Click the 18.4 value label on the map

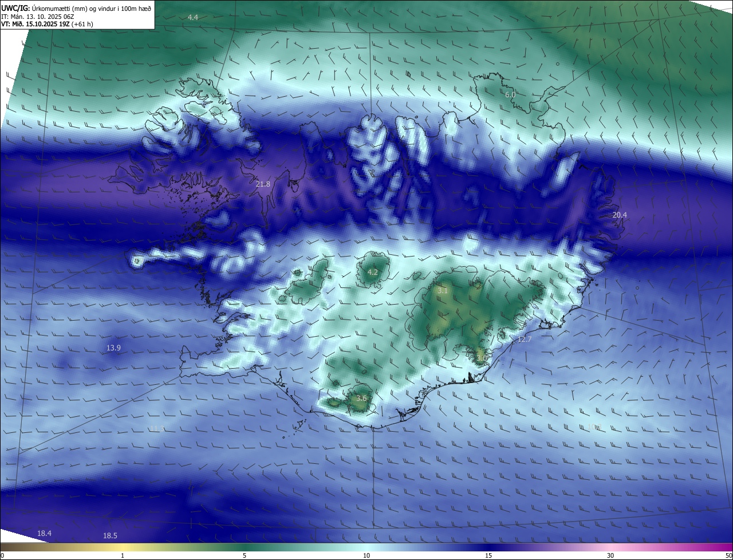tap(44, 533)
